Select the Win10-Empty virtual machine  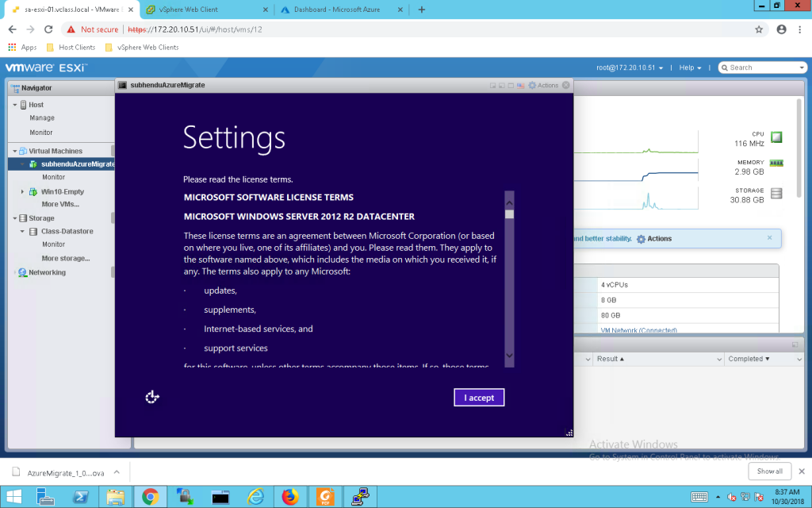63,192
